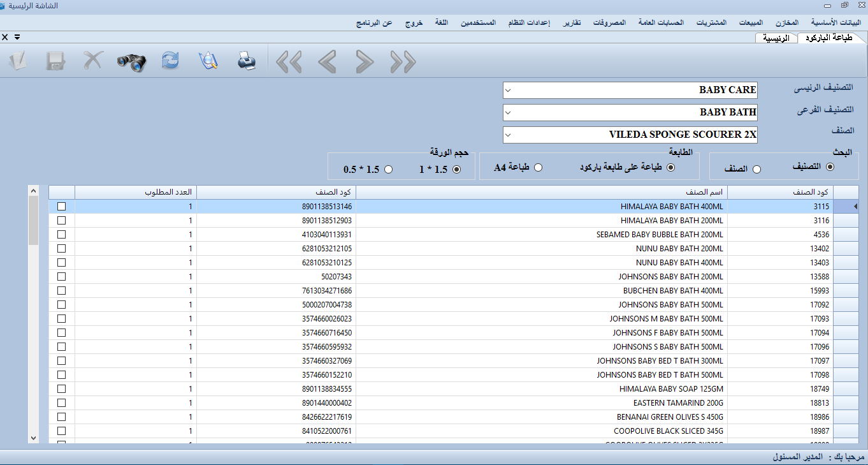Click item name NUNU BABY BATH 400ML
The width and height of the screenshot is (868, 465).
(x=542, y=262)
